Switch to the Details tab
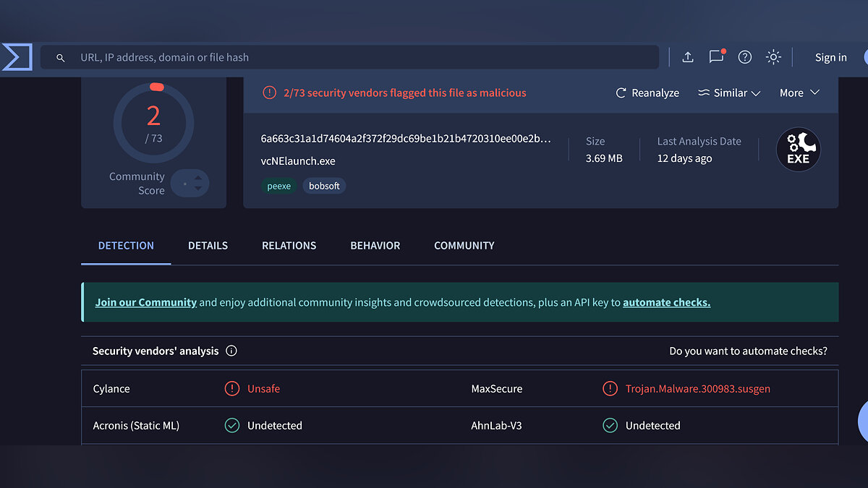868x488 pixels. click(208, 246)
